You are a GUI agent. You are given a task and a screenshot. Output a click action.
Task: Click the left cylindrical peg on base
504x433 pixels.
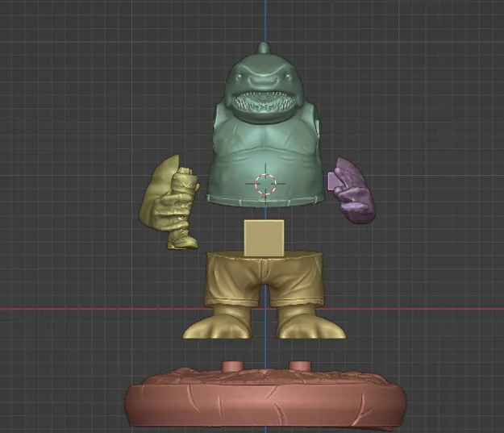coord(232,366)
